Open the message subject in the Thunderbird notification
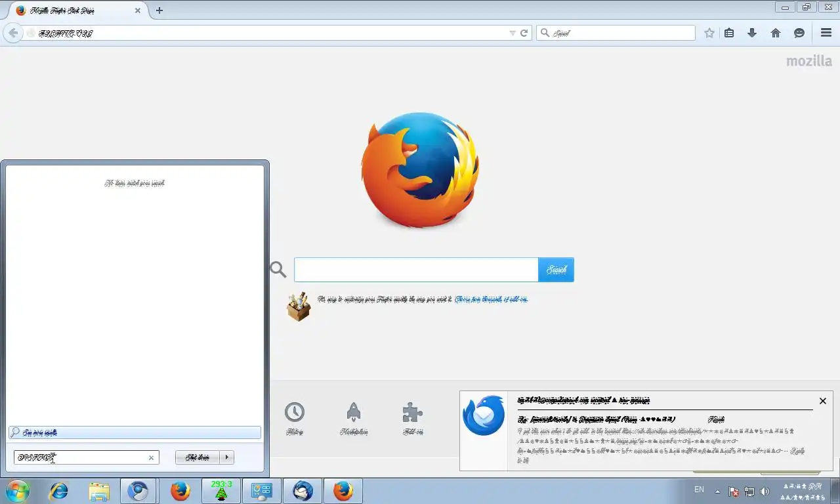Image resolution: width=840 pixels, height=504 pixels. [597, 419]
